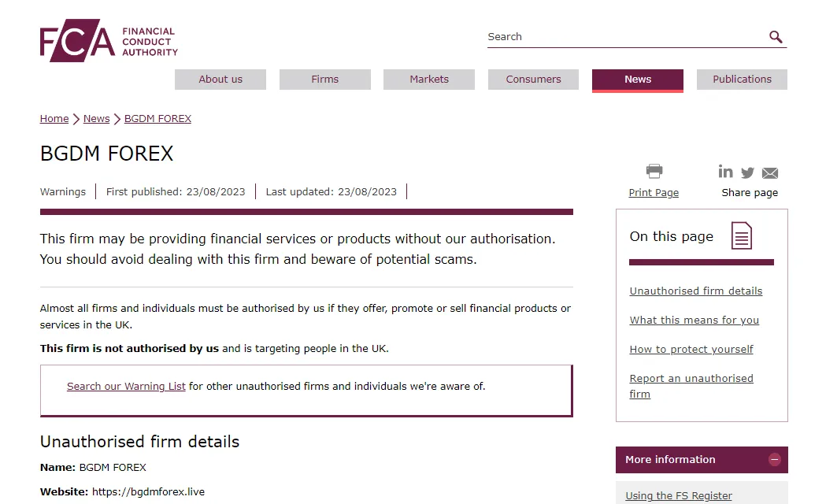Open the About us menu
The height and width of the screenshot is (504, 826).
click(220, 80)
